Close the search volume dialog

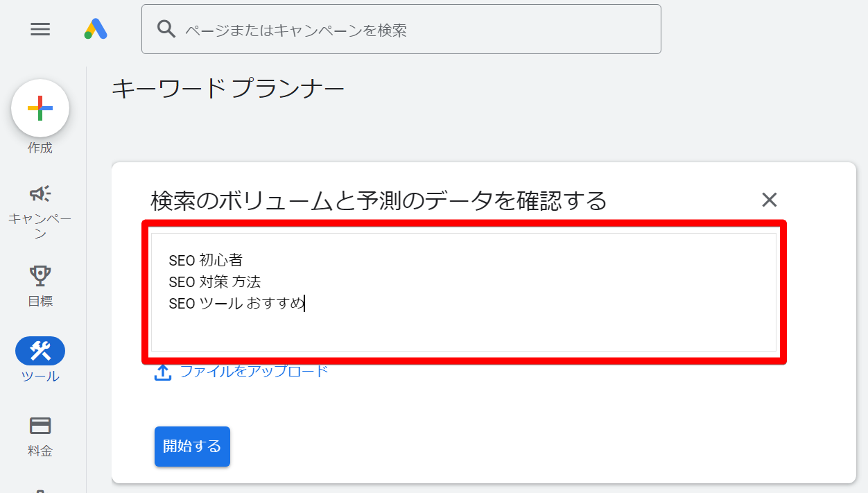769,200
